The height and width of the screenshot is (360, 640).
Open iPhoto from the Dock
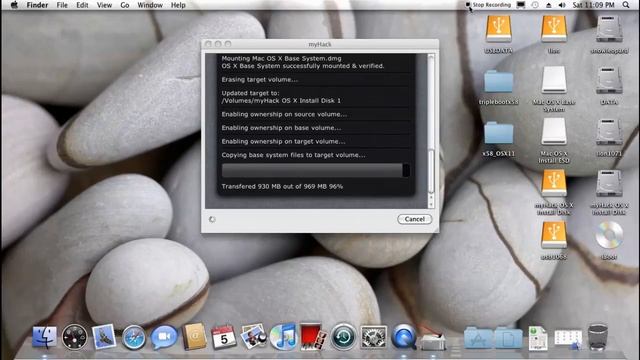pyautogui.click(x=253, y=337)
